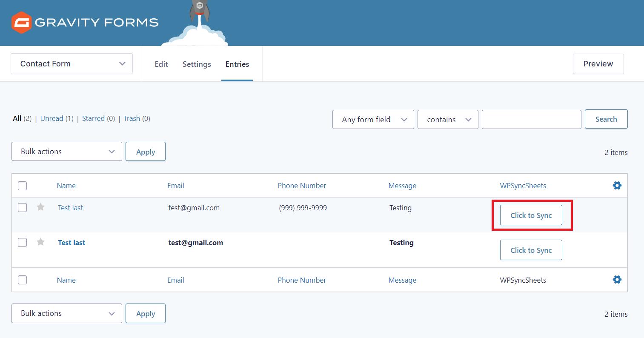Switch to the Edit tab

(x=161, y=64)
